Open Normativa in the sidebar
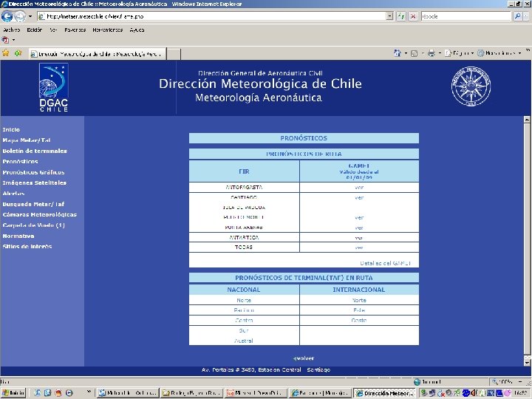The image size is (532, 399). [x=18, y=236]
